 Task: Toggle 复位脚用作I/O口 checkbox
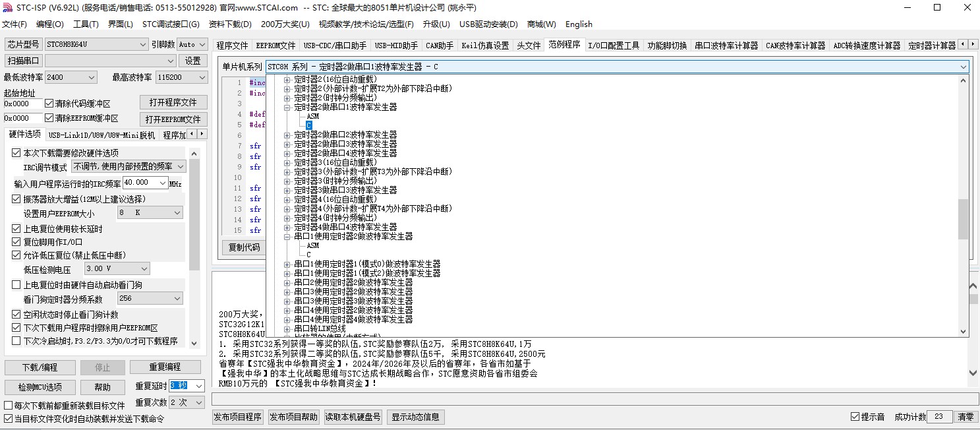click(x=16, y=242)
